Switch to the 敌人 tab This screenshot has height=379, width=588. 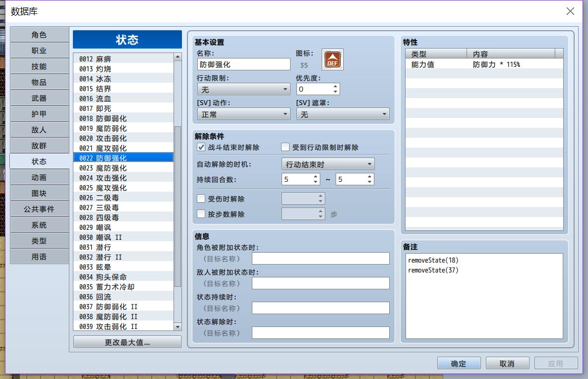click(x=39, y=130)
